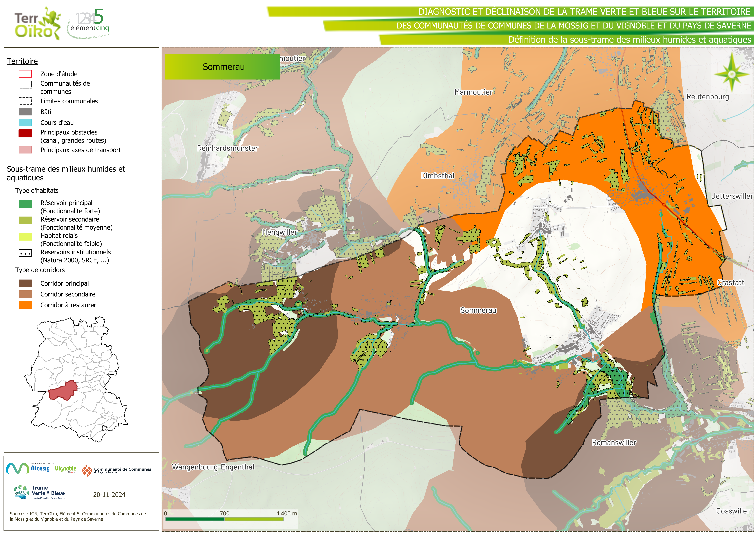Click the Réservoir principal green legend swatch
The width and height of the screenshot is (756, 534).
point(25,204)
